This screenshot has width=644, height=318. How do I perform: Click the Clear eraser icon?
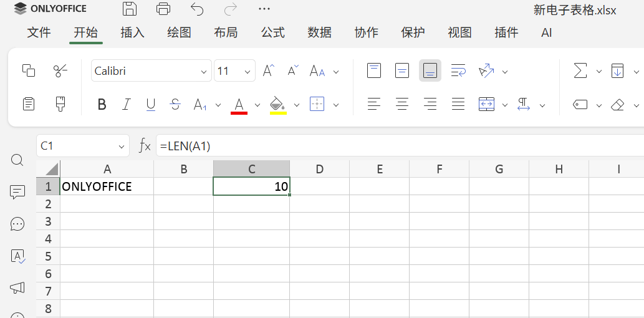click(618, 105)
